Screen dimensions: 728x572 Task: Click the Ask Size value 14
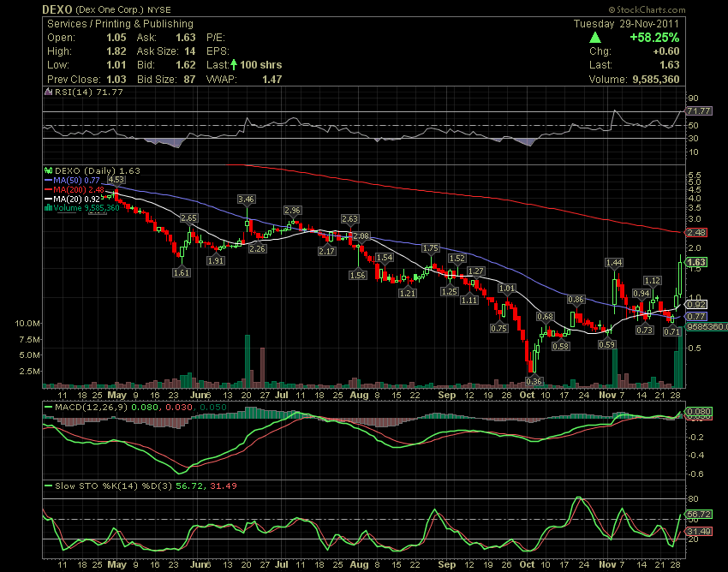pyautogui.click(x=189, y=51)
